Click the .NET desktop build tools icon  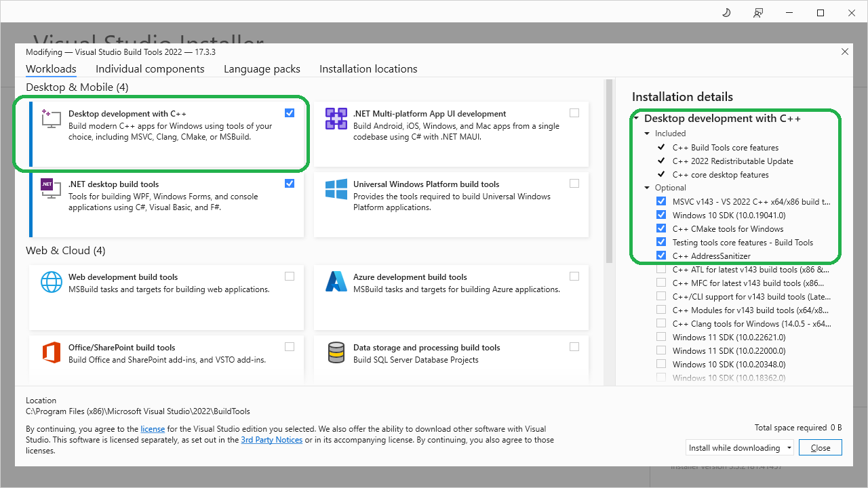coord(52,188)
